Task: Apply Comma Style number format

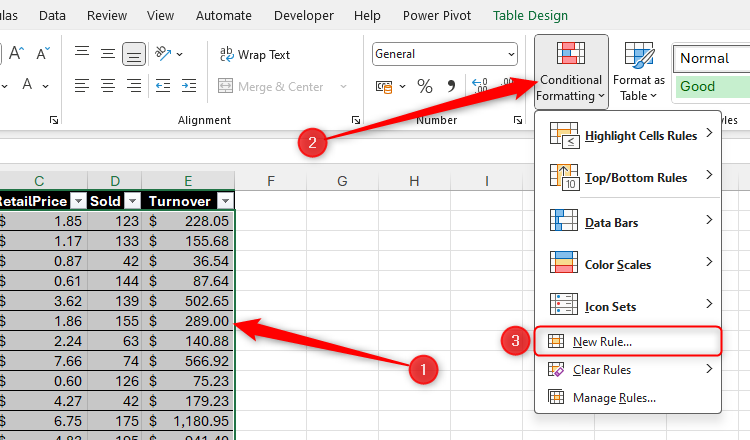Action: click(451, 87)
